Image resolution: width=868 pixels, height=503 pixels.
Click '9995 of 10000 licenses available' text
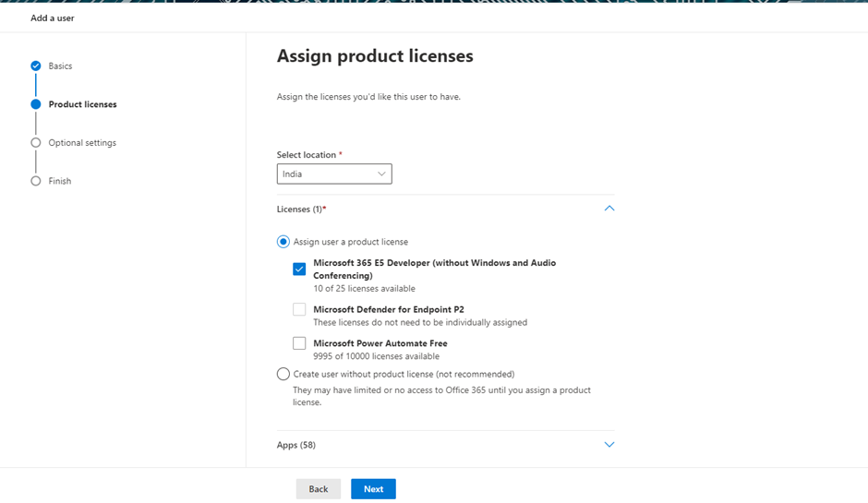377,356
